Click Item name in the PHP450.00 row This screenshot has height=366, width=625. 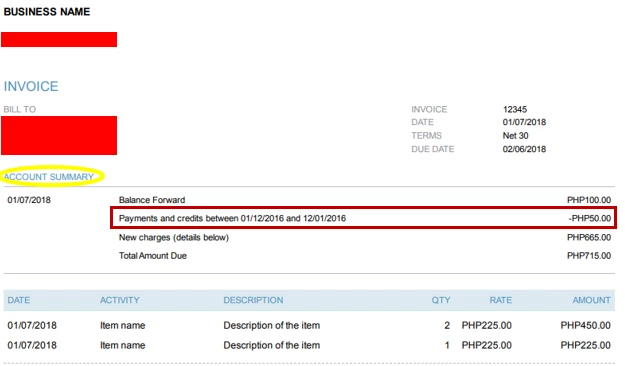click(122, 325)
